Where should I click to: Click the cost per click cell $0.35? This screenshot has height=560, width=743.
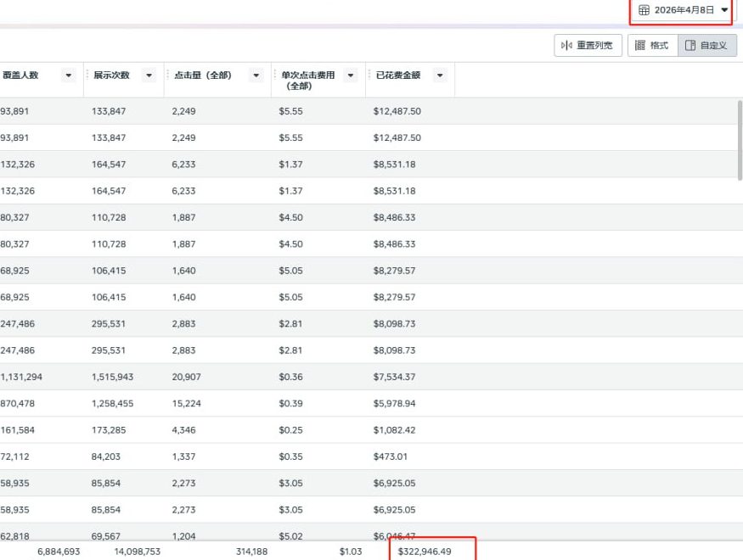point(290,456)
